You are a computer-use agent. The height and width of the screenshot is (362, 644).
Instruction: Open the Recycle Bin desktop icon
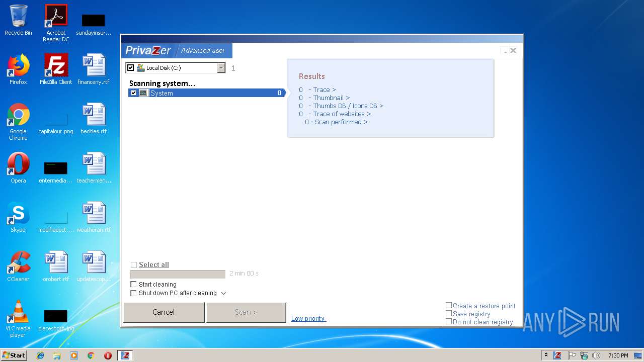coord(18,20)
